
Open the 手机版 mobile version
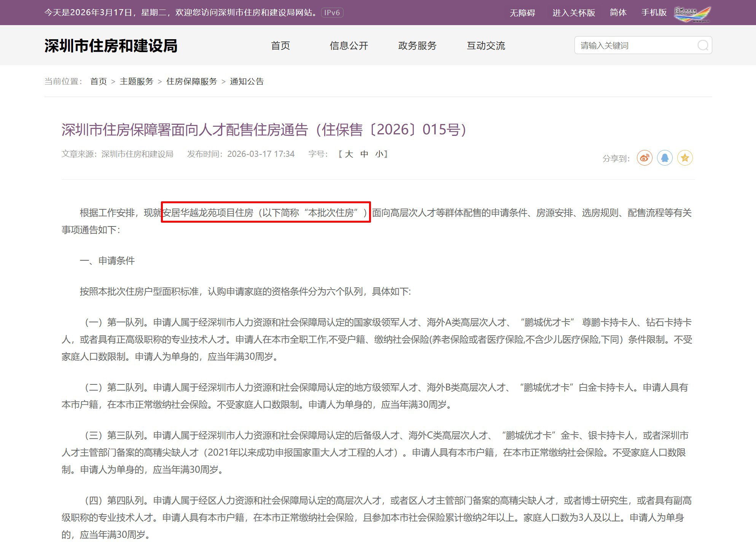tap(654, 13)
